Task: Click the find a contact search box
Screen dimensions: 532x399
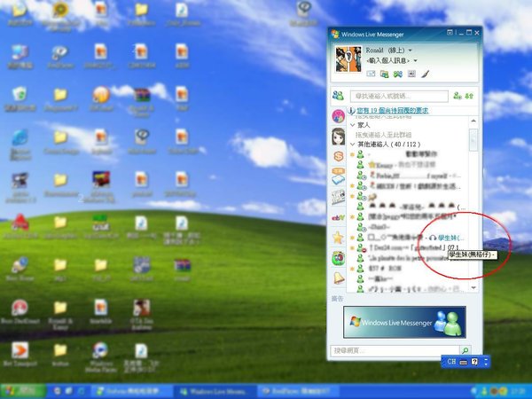Action: (399, 97)
